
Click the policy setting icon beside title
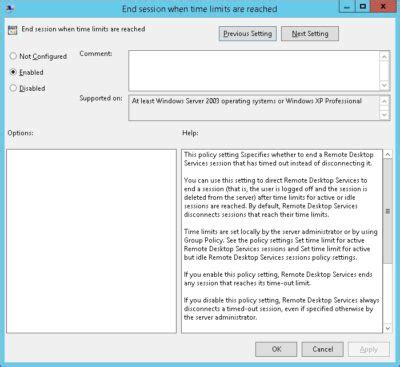tap(12, 30)
